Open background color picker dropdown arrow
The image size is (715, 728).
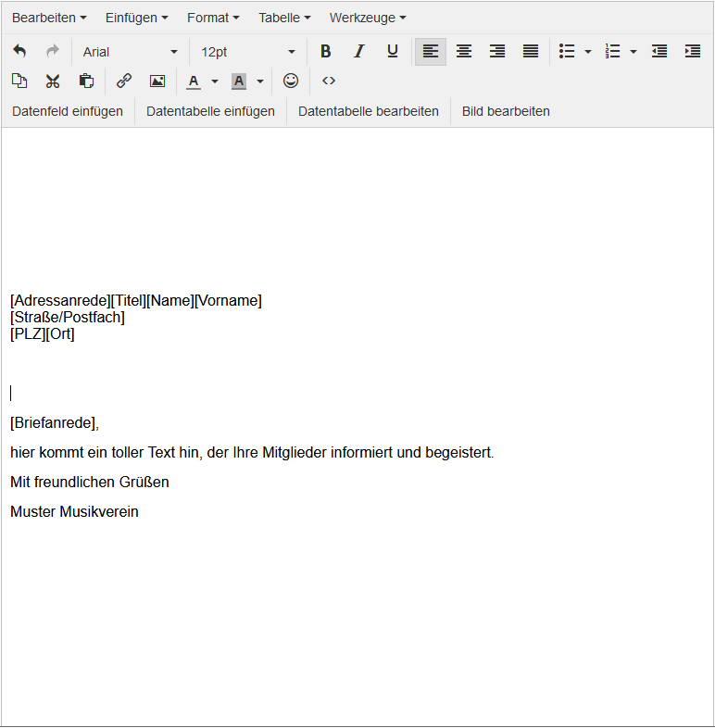pos(260,81)
